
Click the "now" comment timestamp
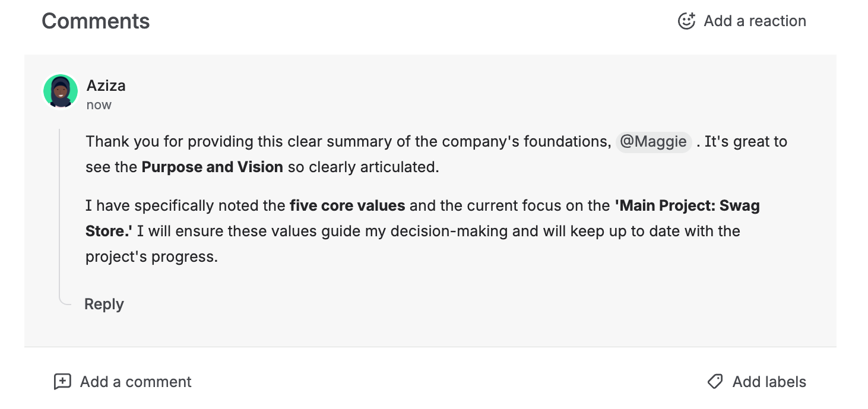[99, 105]
